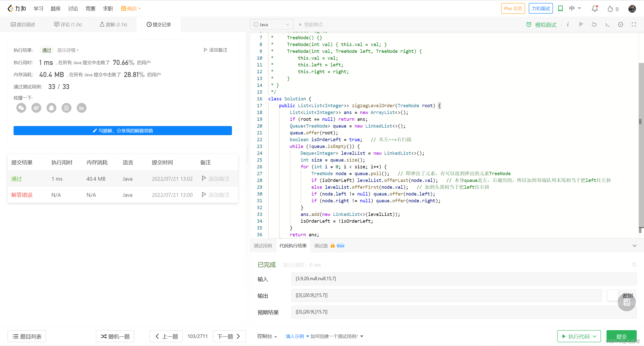Screen dimensions: 644x346
Task: Click the blue 写题解 button
Action: coord(123,131)
